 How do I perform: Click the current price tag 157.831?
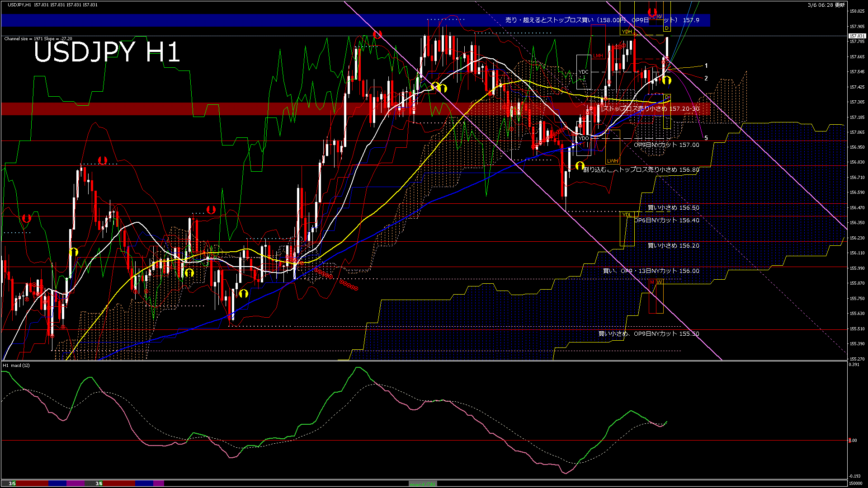pyautogui.click(x=857, y=36)
